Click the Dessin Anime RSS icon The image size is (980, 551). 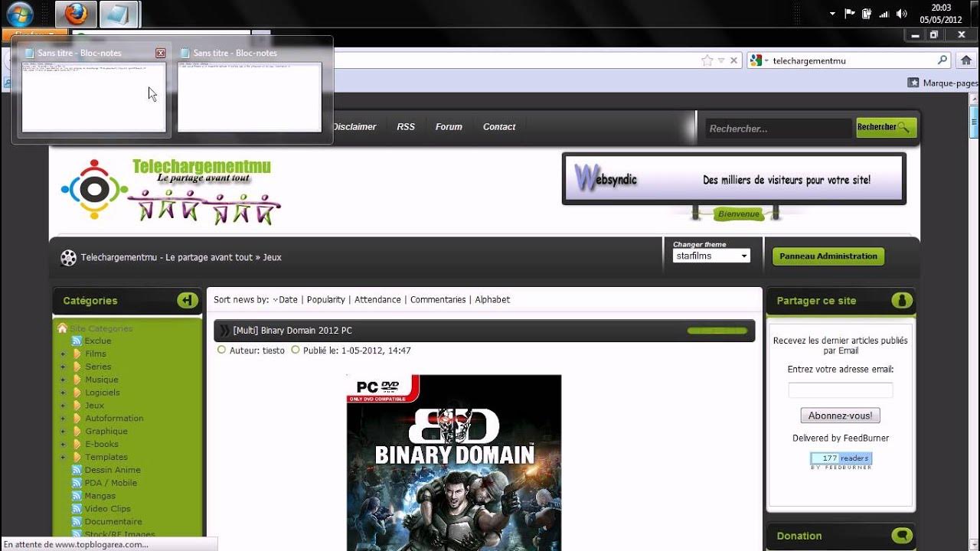(x=77, y=470)
